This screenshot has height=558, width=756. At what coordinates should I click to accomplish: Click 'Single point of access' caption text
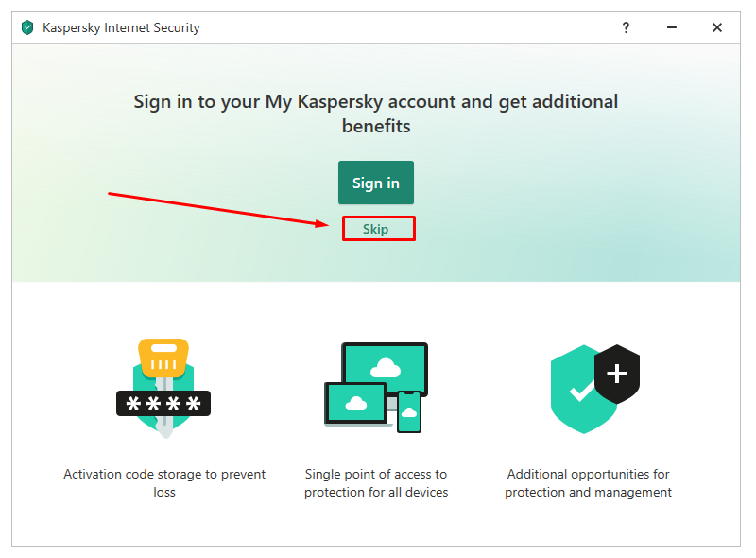(x=375, y=482)
